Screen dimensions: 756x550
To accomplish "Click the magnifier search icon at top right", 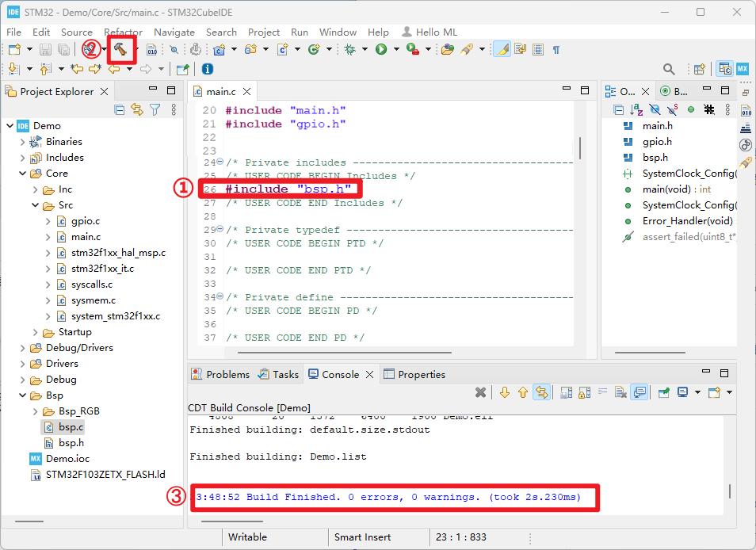I will coord(669,69).
